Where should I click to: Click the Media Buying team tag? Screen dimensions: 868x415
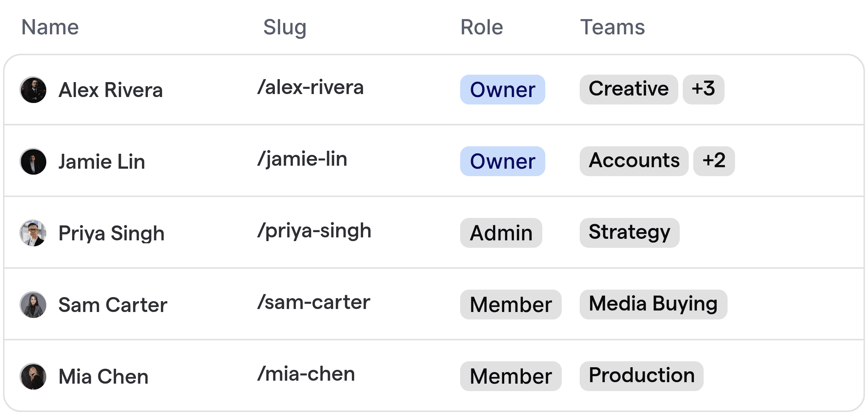(x=653, y=305)
